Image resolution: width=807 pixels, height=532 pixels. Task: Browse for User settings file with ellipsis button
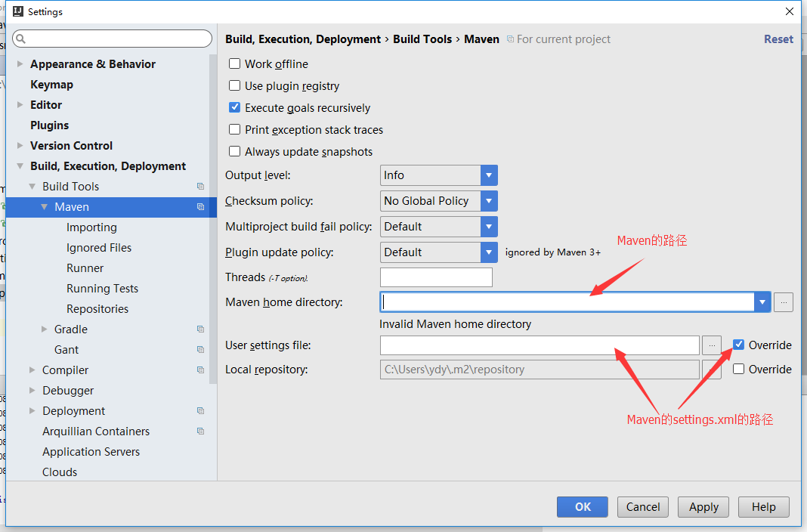coord(711,345)
